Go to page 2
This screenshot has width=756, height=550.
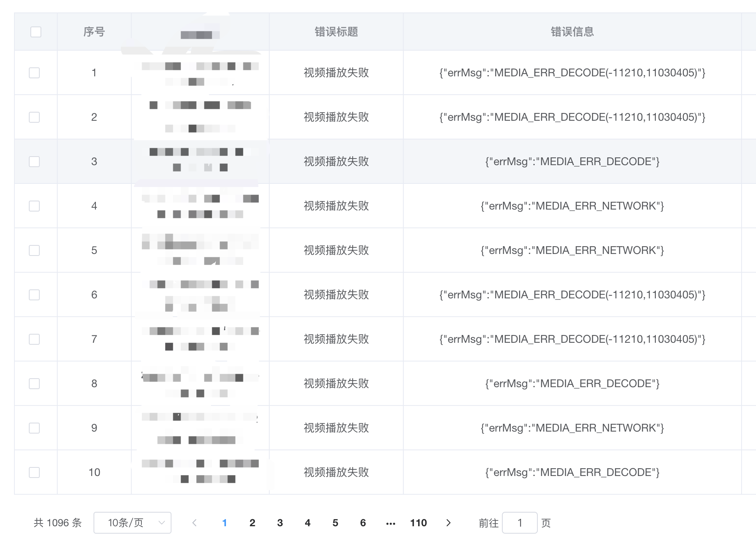click(252, 523)
